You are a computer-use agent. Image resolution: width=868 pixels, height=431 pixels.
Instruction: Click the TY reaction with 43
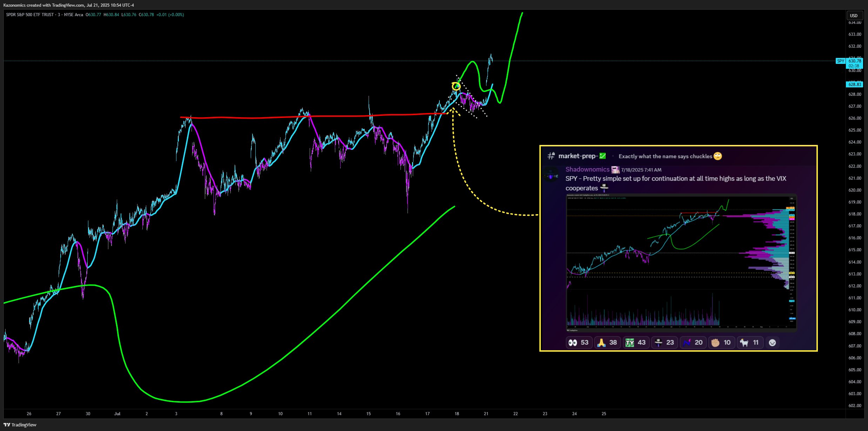point(636,343)
